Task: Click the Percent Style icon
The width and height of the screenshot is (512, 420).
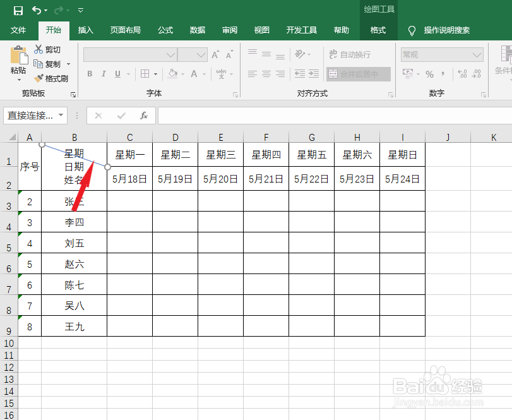Action: point(430,75)
